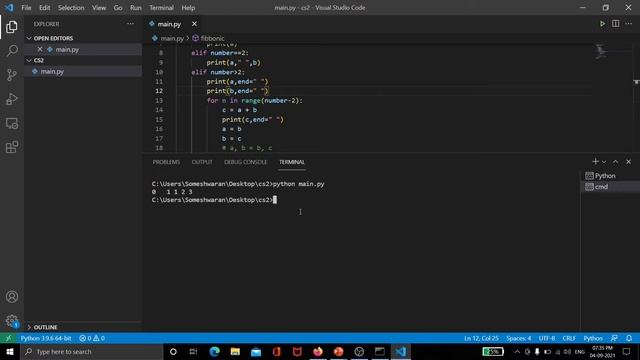The height and width of the screenshot is (360, 640).
Task: Open remote window indicator in status bar
Action: coord(8,338)
